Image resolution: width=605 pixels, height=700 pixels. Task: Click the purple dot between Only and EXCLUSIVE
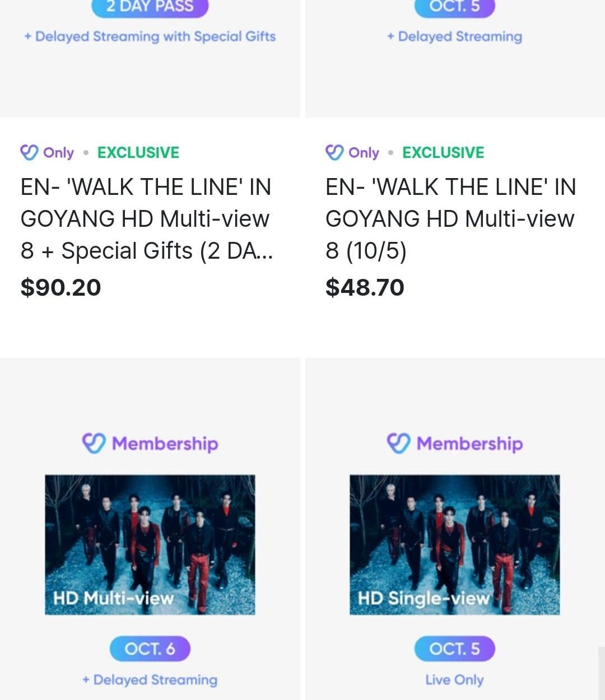point(85,152)
